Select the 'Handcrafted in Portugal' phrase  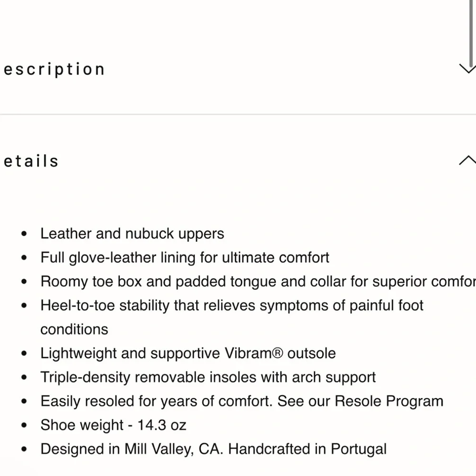(307, 449)
